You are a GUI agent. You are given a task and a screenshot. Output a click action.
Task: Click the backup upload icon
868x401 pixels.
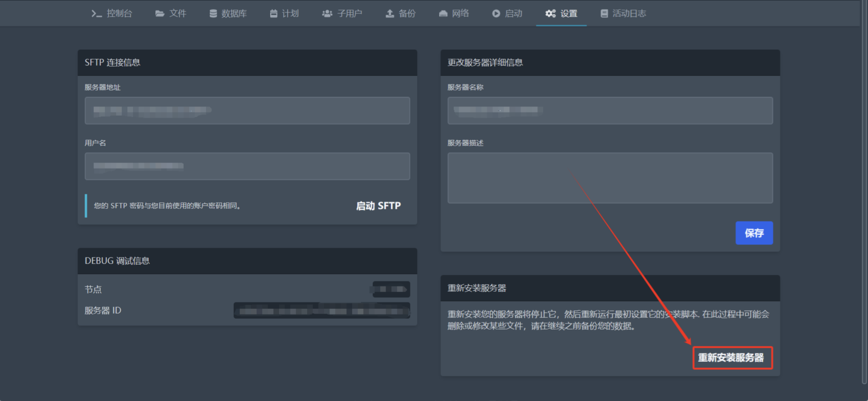390,13
